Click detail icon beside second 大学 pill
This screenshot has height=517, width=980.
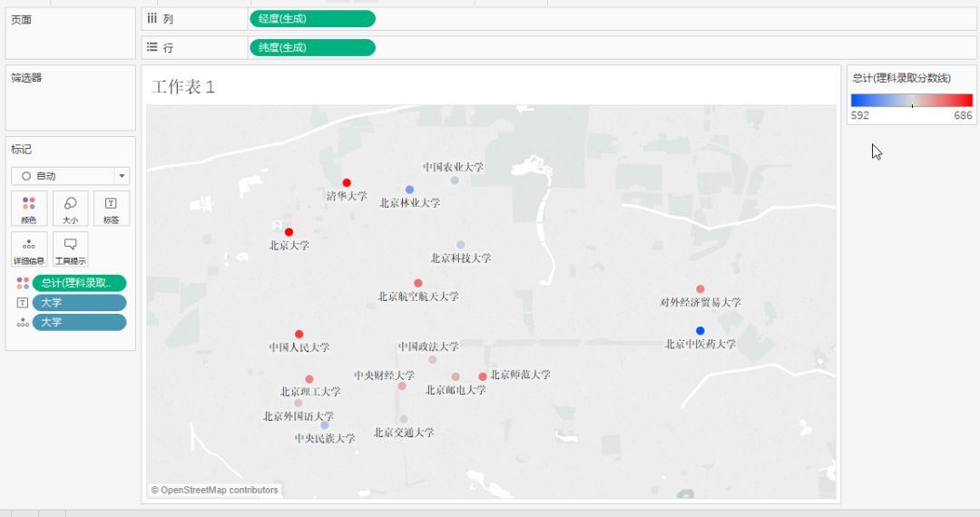click(23, 322)
